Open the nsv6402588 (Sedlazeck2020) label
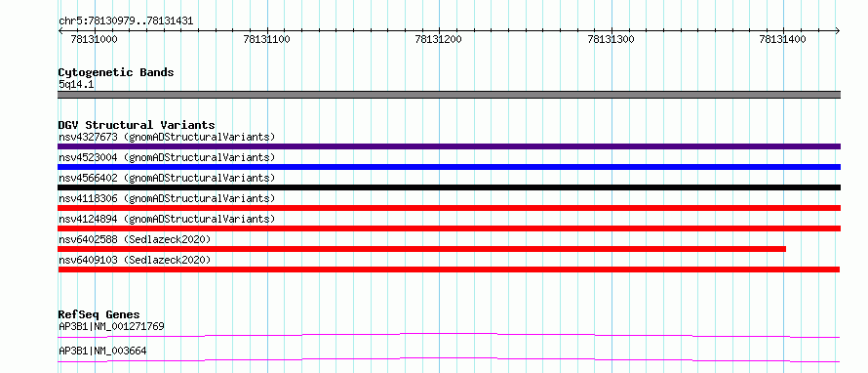 coord(135,239)
